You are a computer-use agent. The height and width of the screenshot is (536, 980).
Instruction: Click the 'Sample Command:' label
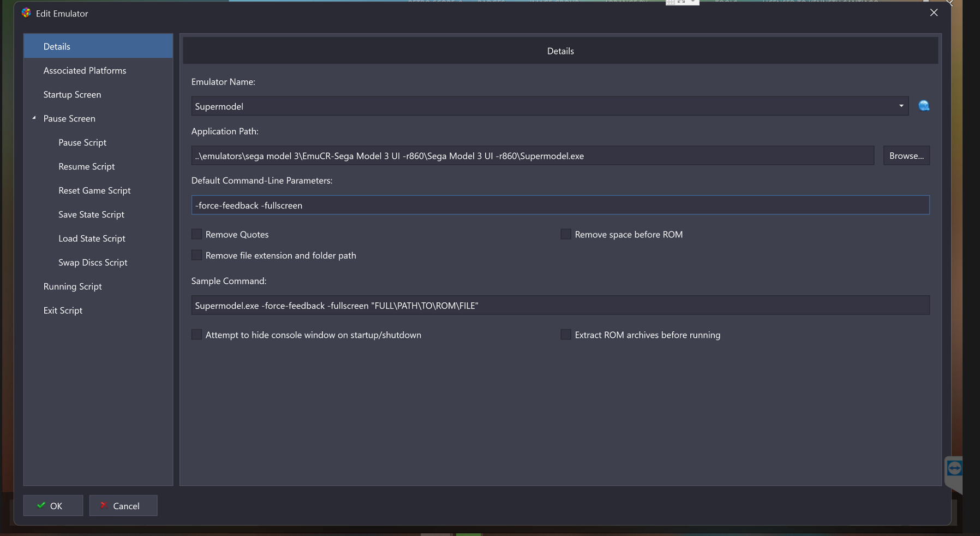tap(229, 281)
